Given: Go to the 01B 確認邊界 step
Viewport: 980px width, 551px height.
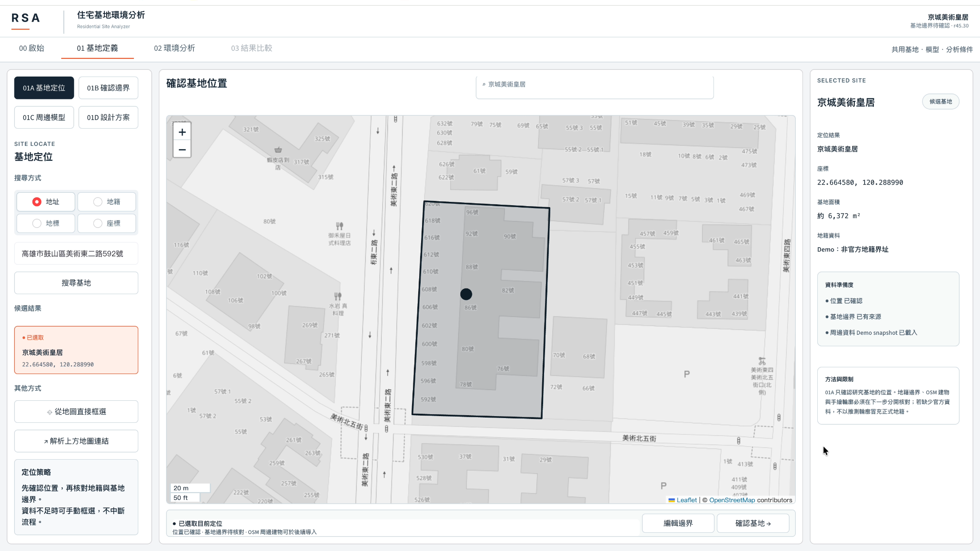Looking at the screenshot, I should click(108, 88).
